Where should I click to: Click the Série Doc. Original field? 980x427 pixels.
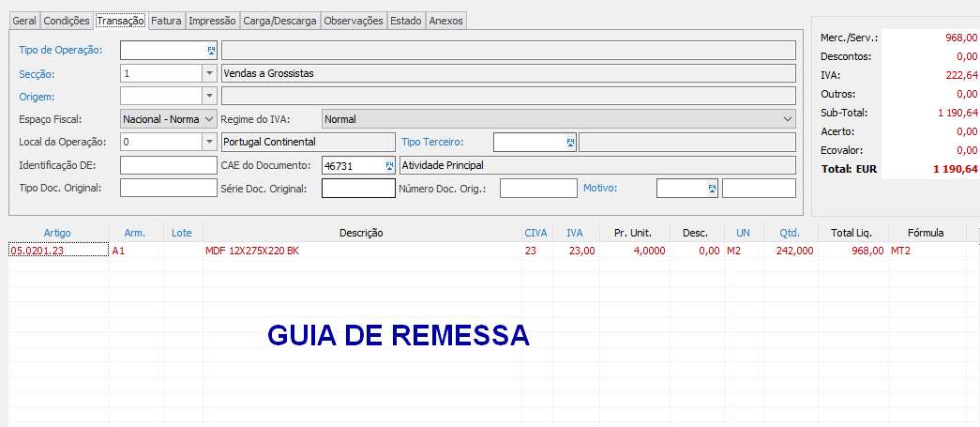coord(358,189)
